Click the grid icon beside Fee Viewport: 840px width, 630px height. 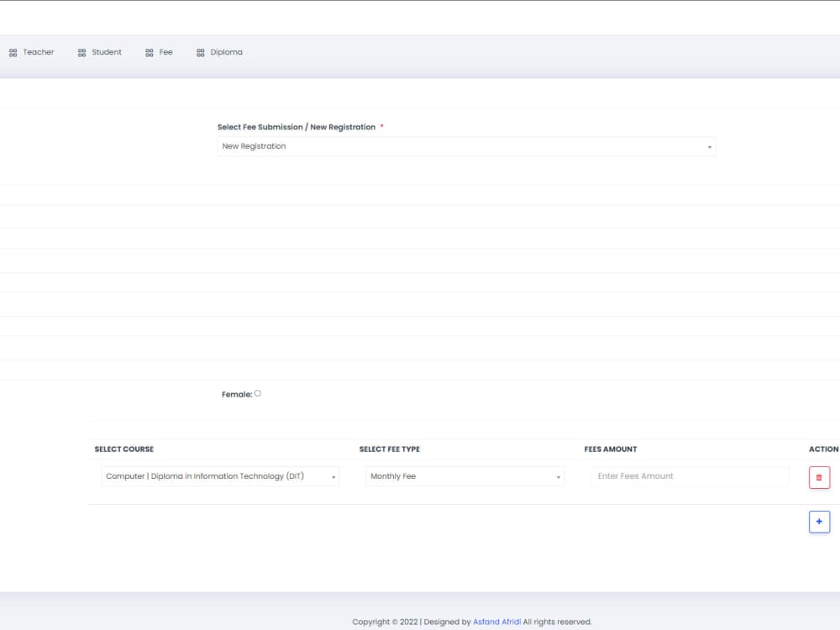pyautogui.click(x=148, y=52)
